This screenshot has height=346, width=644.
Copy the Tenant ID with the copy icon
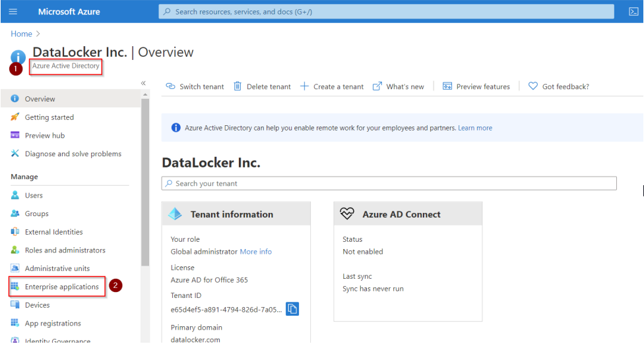(292, 308)
